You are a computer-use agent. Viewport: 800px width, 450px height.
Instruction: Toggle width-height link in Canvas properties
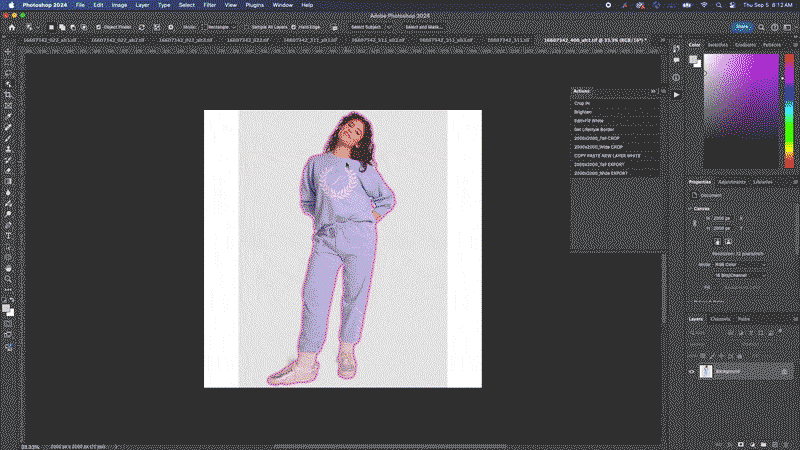point(694,223)
